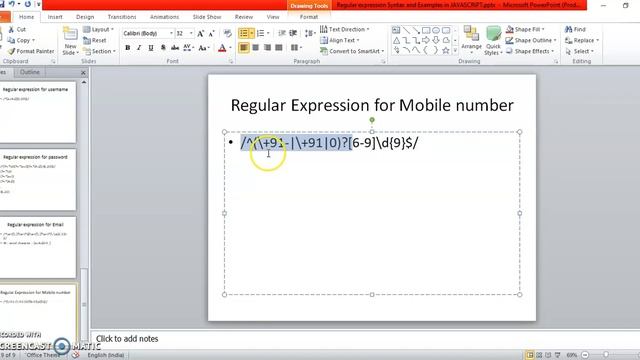640x360 pixels.
Task: Click the Reset slide button
Action: (x=95, y=40)
